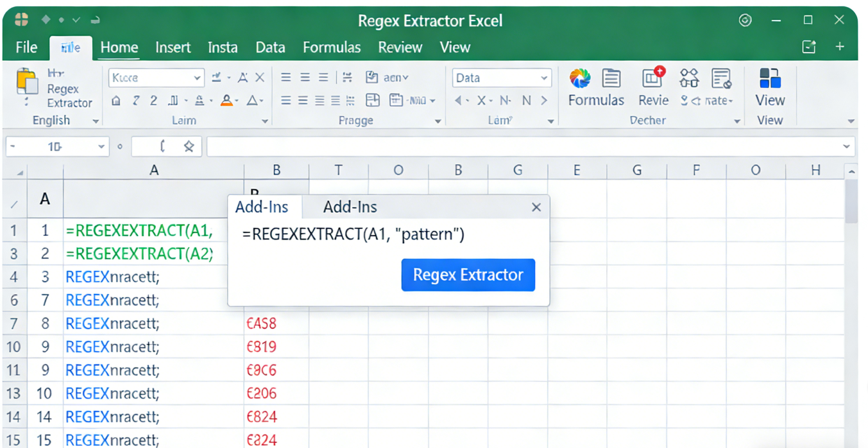Viewport: 868px width, 448px height.
Task: Switch to the Formulas tab in tab row
Action: (x=332, y=47)
